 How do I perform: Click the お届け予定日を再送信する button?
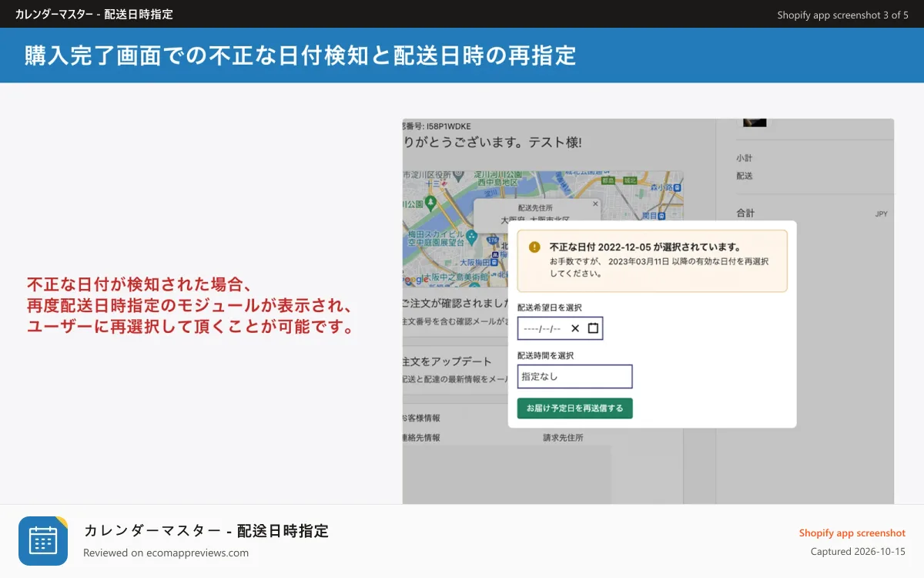coord(574,408)
